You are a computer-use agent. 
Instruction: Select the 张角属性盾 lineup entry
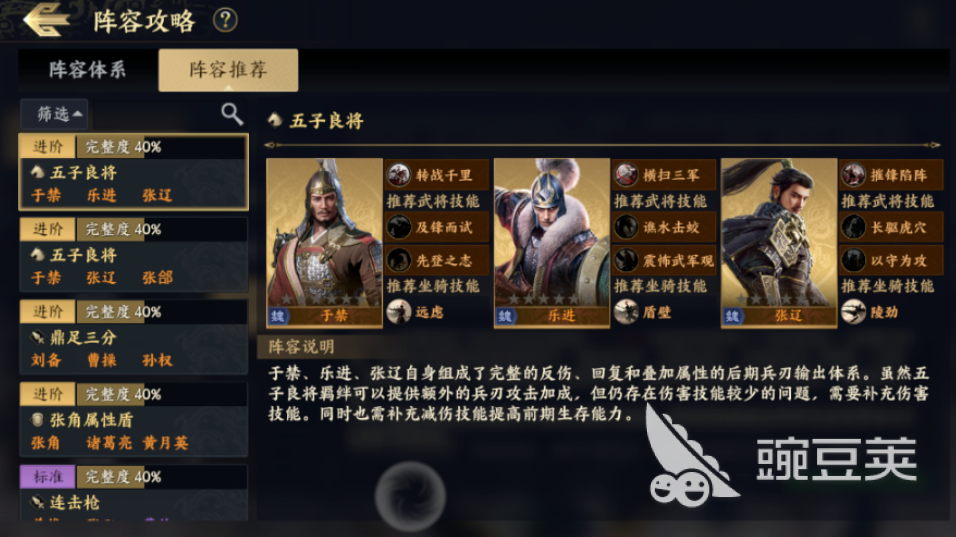[x=134, y=419]
